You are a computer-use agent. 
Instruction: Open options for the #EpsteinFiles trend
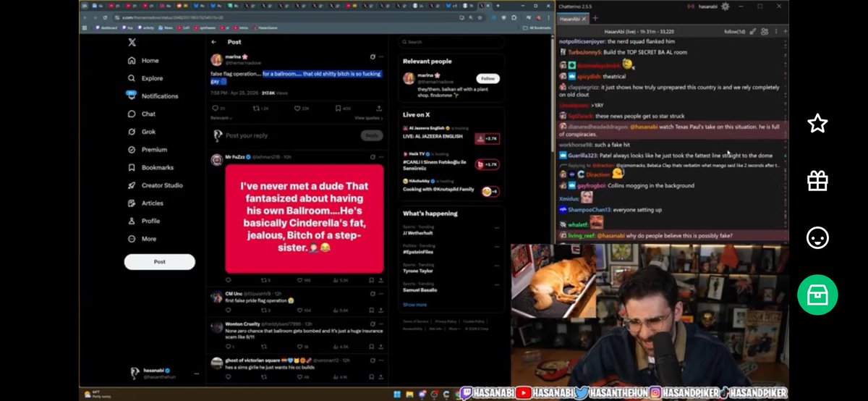pyautogui.click(x=498, y=248)
